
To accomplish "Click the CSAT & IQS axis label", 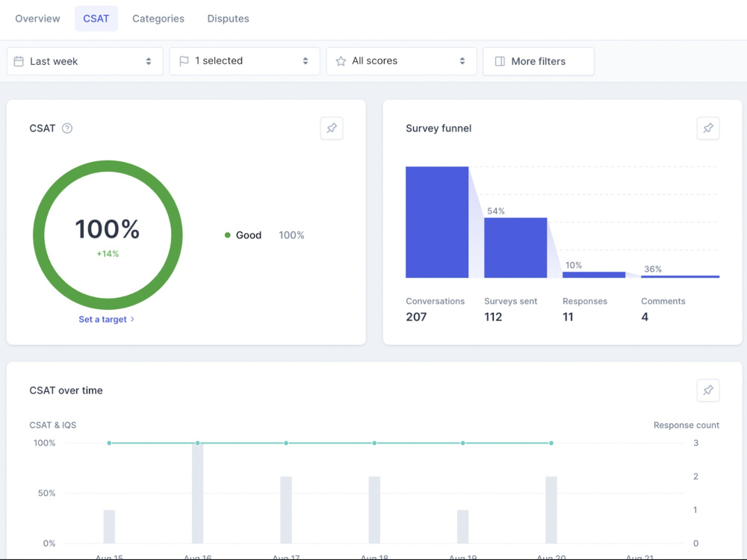I will pyautogui.click(x=52, y=425).
